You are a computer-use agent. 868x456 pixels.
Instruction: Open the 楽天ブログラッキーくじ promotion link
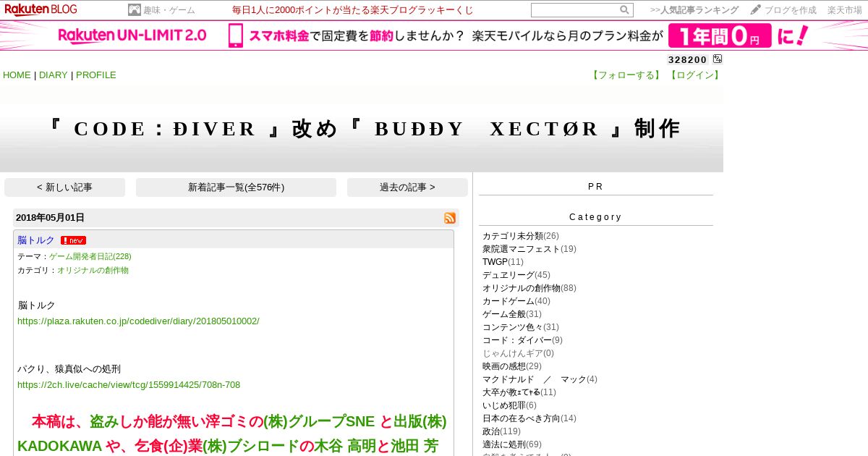pyautogui.click(x=353, y=10)
